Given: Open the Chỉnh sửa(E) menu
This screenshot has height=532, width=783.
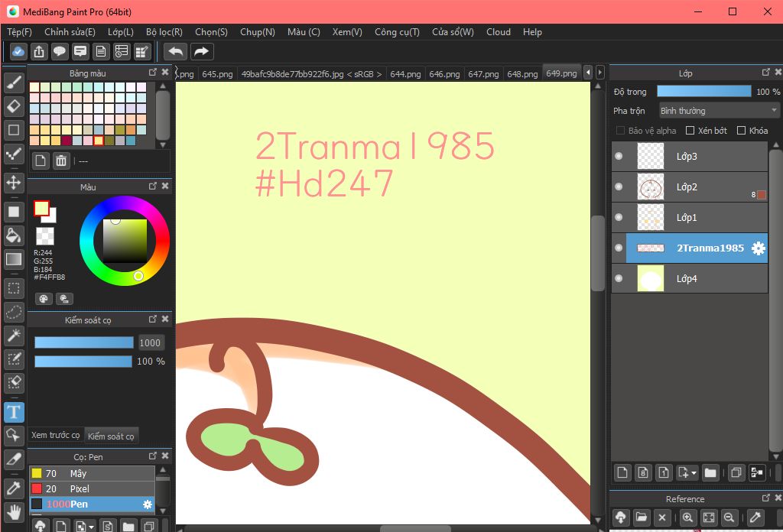Looking at the screenshot, I should 70,32.
